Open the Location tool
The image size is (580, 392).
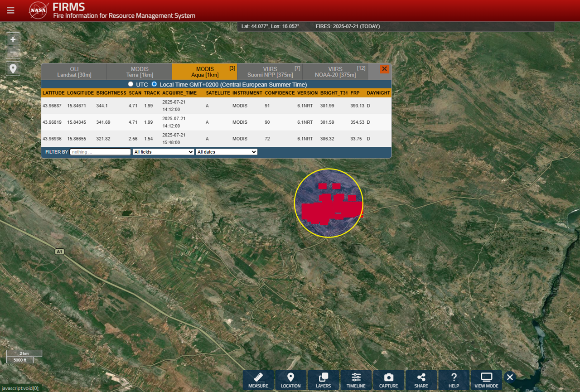(291, 380)
